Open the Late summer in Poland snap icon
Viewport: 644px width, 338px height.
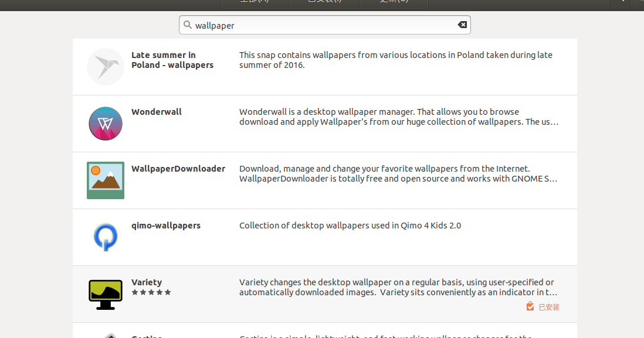[x=106, y=67]
